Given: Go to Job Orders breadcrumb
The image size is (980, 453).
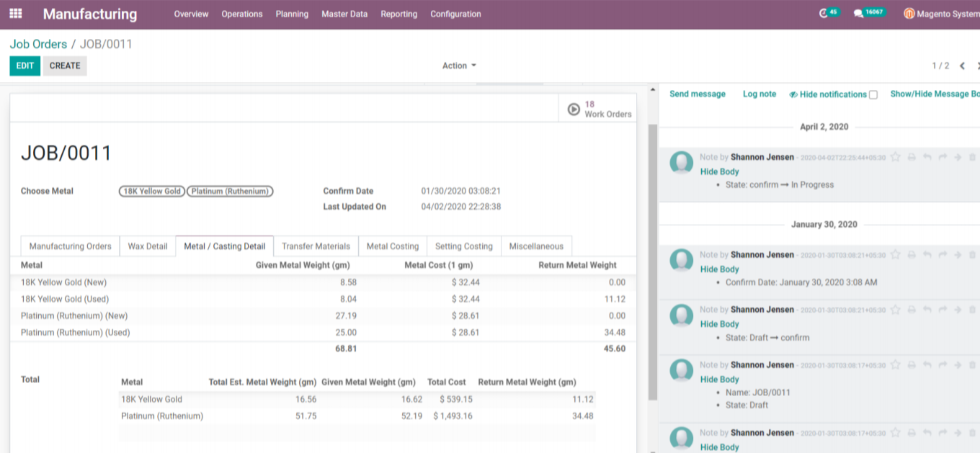Looking at the screenshot, I should coord(38,44).
